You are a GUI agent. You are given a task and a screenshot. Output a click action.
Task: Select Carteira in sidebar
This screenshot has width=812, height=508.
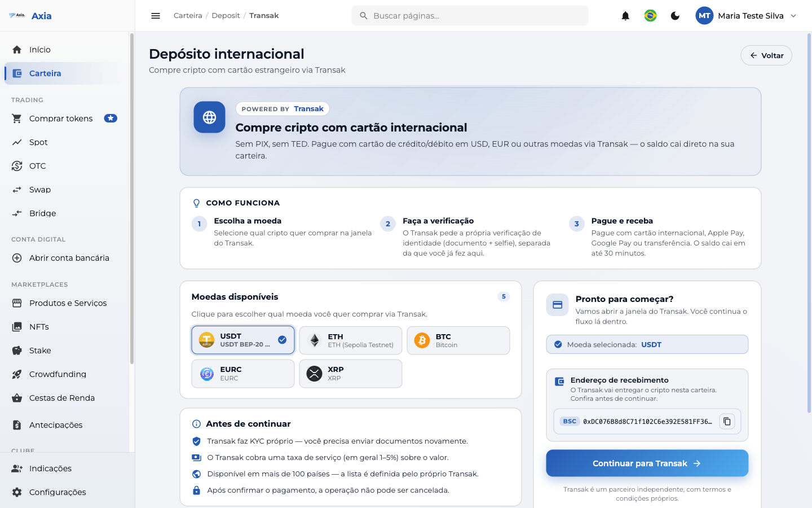tap(62, 73)
